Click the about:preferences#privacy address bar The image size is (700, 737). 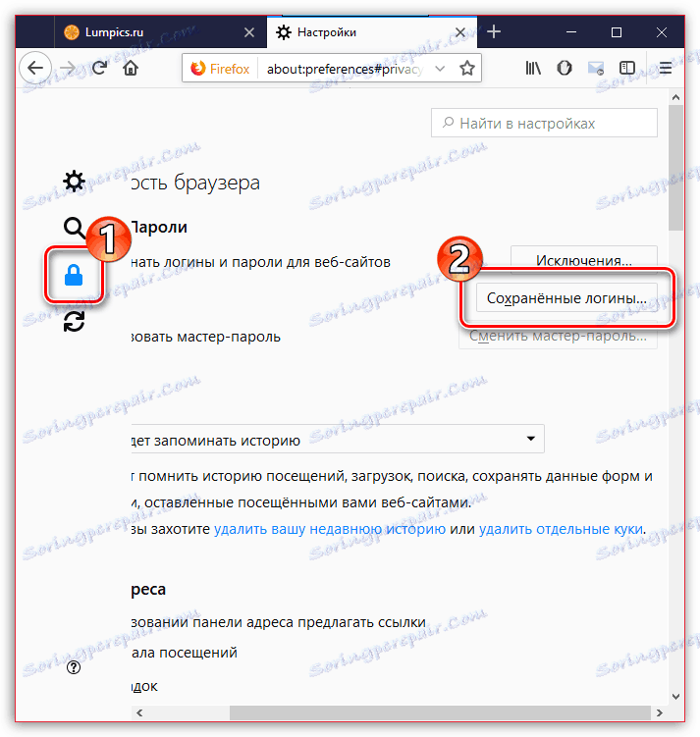click(x=345, y=69)
